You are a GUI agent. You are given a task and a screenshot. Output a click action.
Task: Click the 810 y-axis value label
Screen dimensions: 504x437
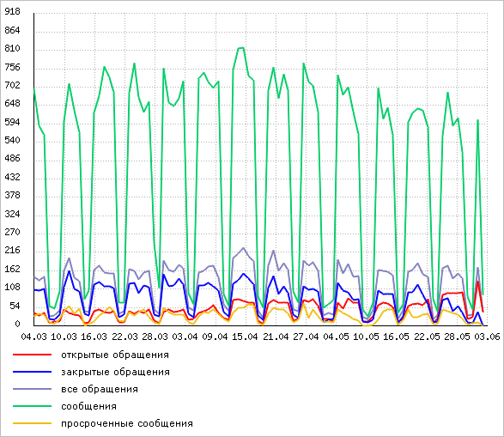click(12, 49)
